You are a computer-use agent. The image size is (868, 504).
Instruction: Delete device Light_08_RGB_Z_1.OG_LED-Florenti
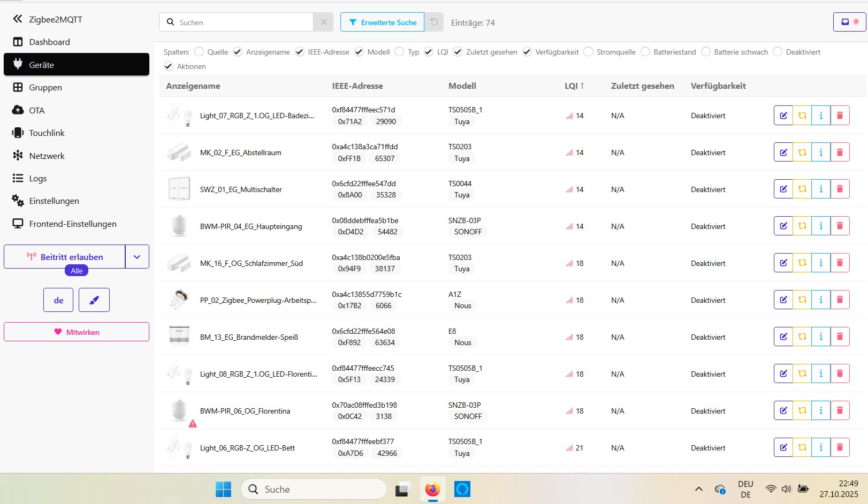840,374
